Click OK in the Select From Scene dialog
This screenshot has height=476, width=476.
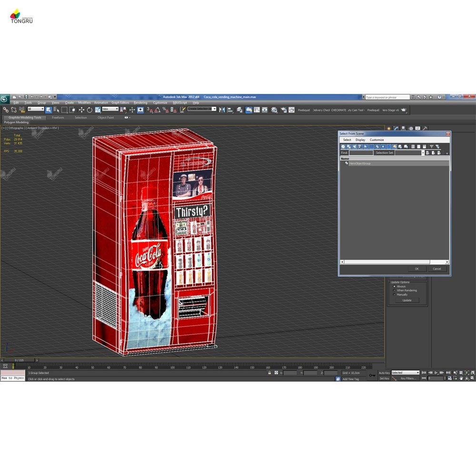(416, 268)
